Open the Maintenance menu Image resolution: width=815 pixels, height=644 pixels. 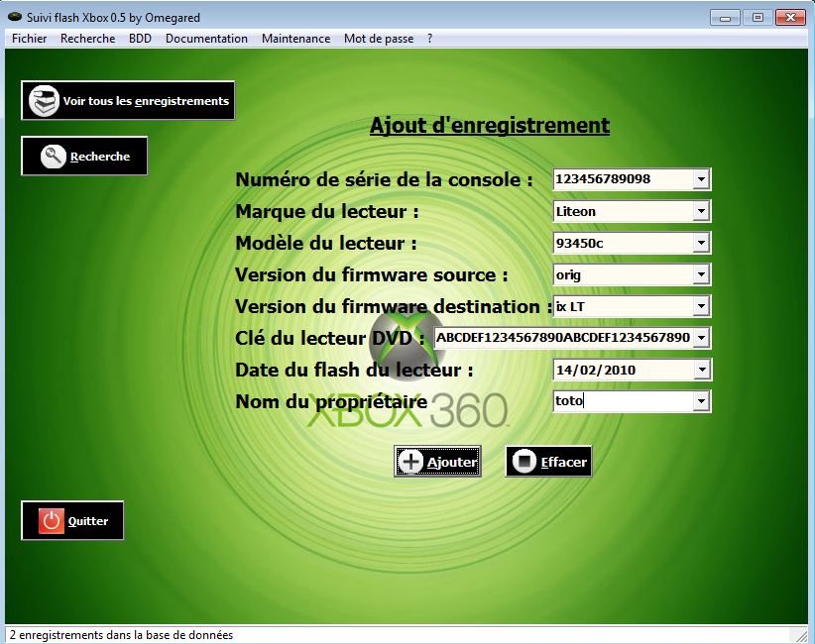295,39
